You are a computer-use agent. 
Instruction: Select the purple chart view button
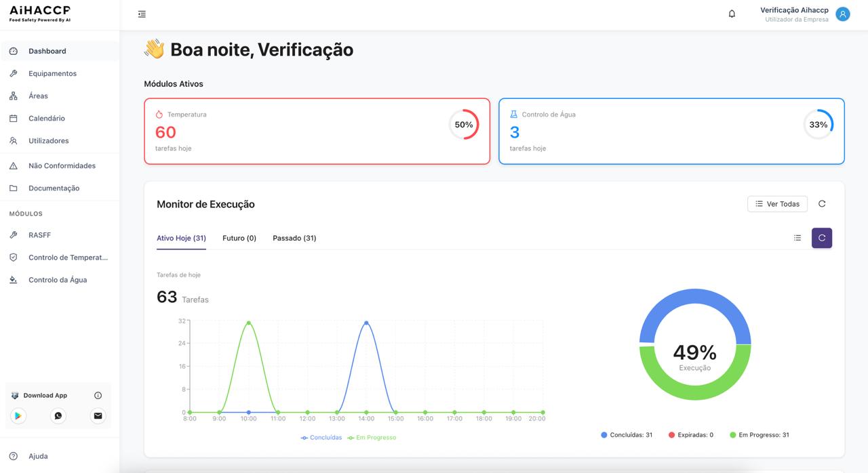821,238
